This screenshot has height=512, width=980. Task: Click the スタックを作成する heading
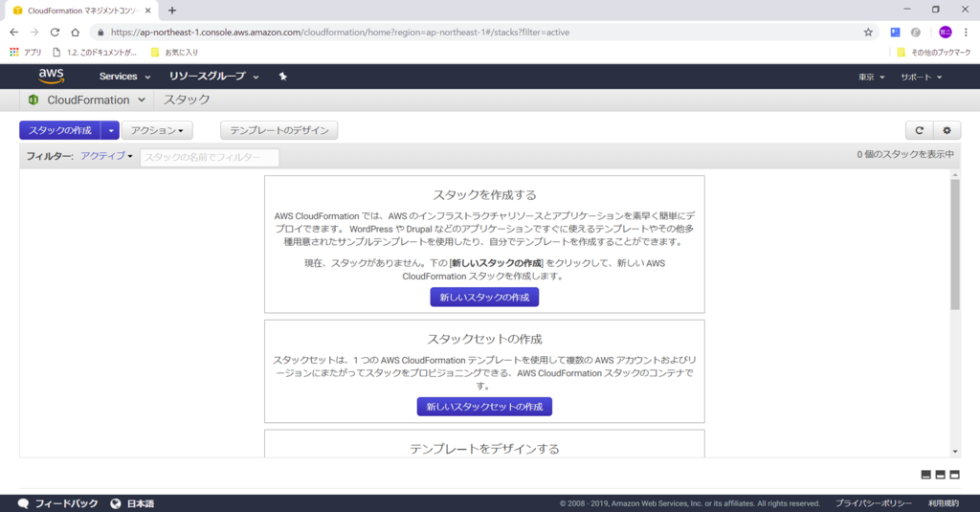(x=484, y=195)
